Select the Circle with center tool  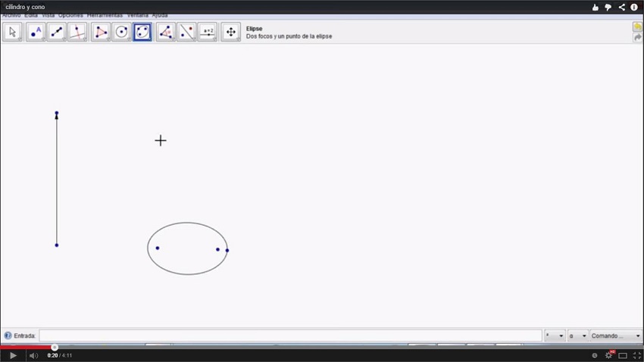click(121, 32)
